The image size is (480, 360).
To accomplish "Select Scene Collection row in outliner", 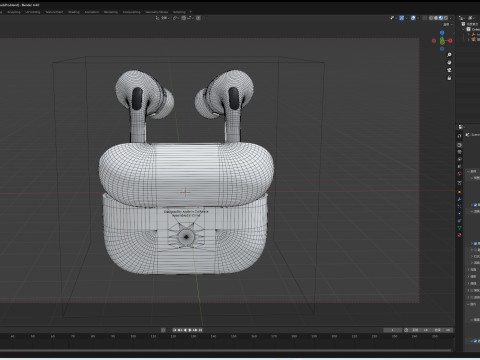I will (471, 24).
